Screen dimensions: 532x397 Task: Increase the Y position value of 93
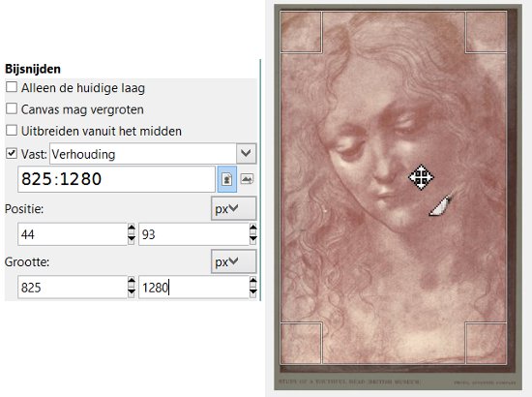(252, 229)
